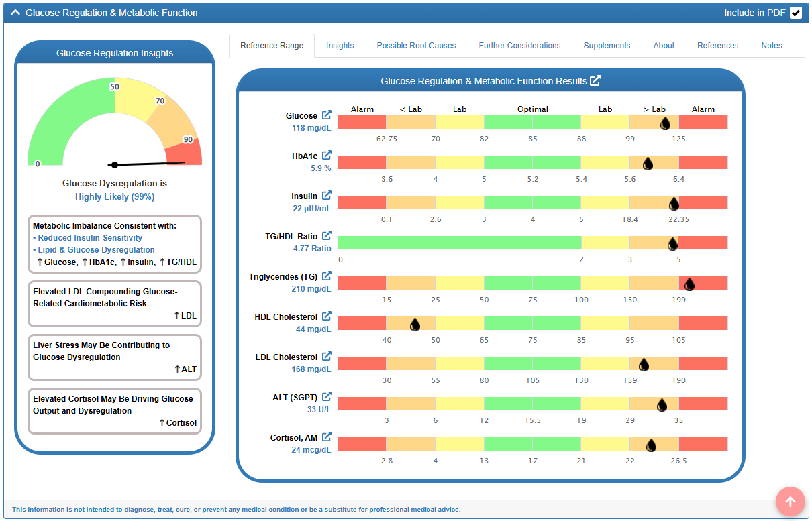Viewport: 812px width, 521px height.
Task: Toggle the Include in PDF checkbox
Action: (796, 13)
